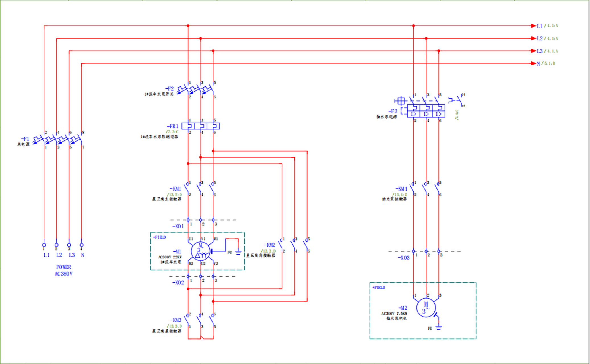Click the L3 bus arrowhead at right

tap(533, 51)
